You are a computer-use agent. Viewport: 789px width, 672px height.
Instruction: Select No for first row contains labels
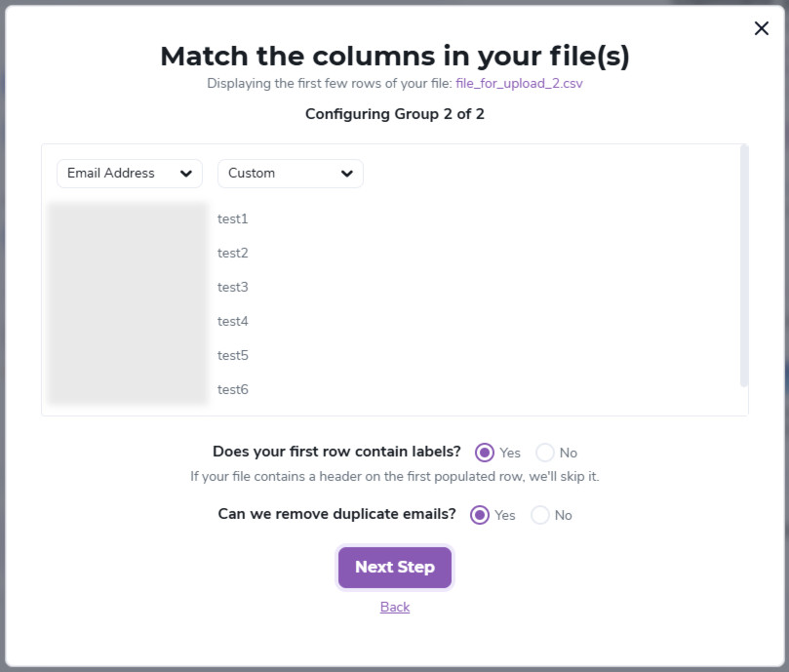[544, 453]
